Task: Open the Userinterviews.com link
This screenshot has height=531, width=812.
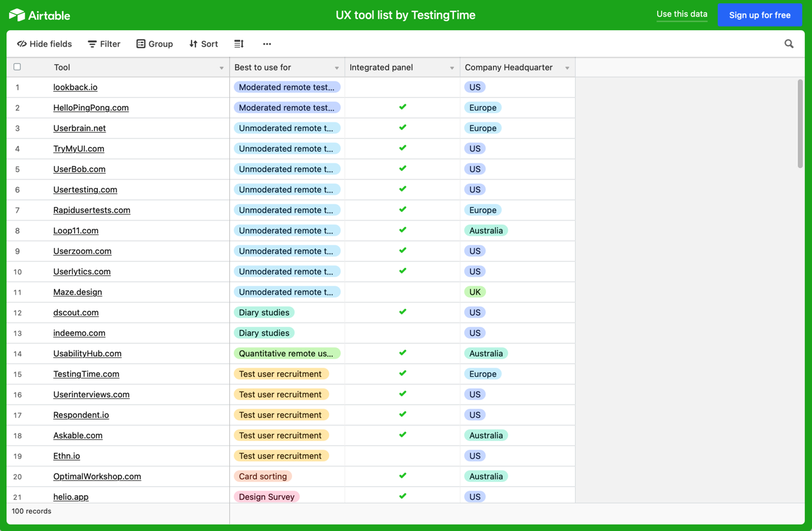Action: click(92, 395)
